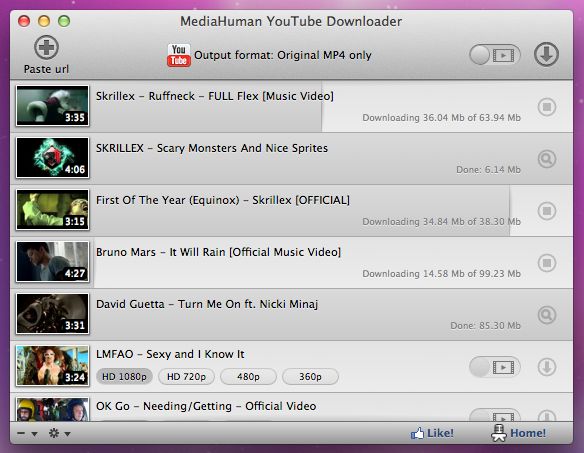Click the yellow minimize window button
584x453 pixels.
point(44,21)
